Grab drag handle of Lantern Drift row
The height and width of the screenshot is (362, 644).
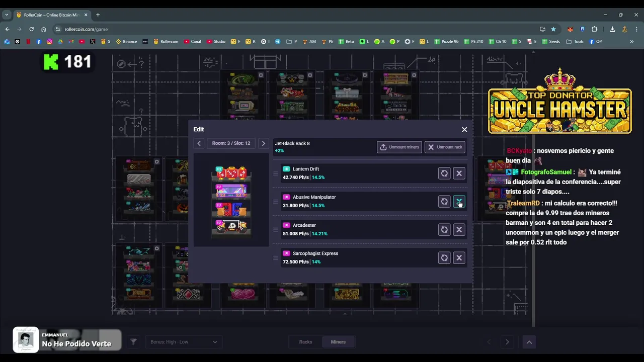point(275,173)
